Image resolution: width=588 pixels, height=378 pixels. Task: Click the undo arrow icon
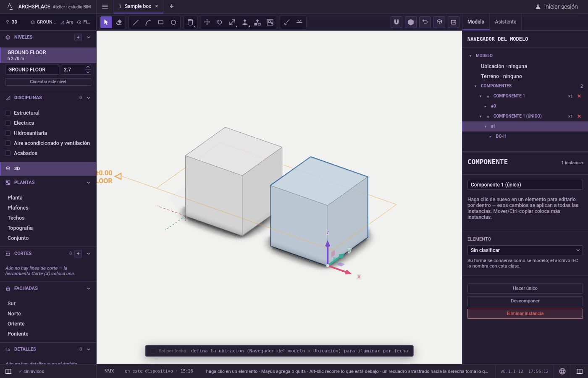pyautogui.click(x=425, y=22)
